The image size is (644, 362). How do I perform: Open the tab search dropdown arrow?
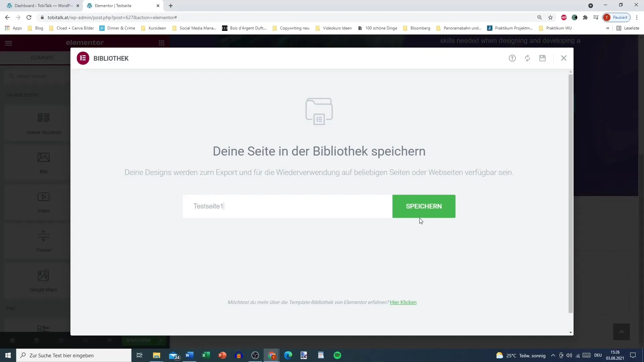coord(591,6)
